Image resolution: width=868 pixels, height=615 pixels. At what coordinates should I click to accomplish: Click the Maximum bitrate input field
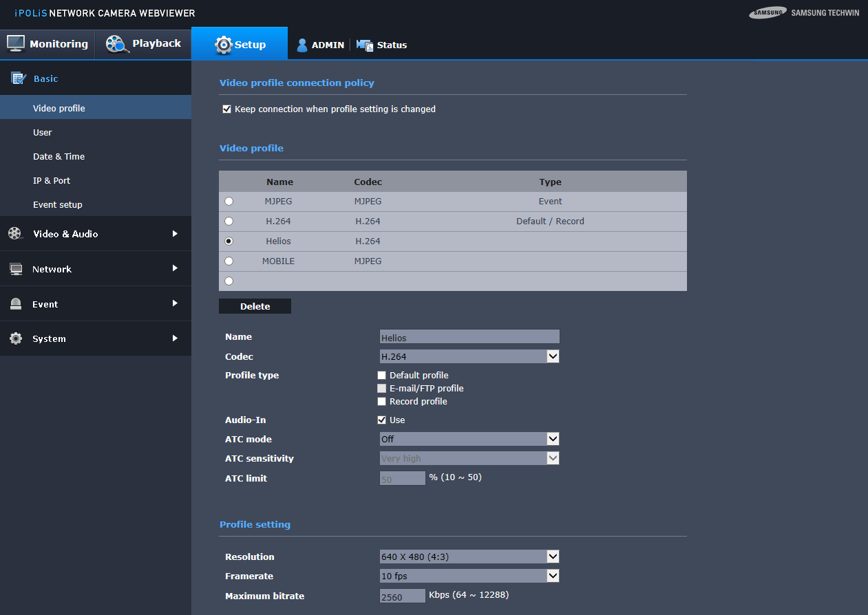(x=403, y=596)
